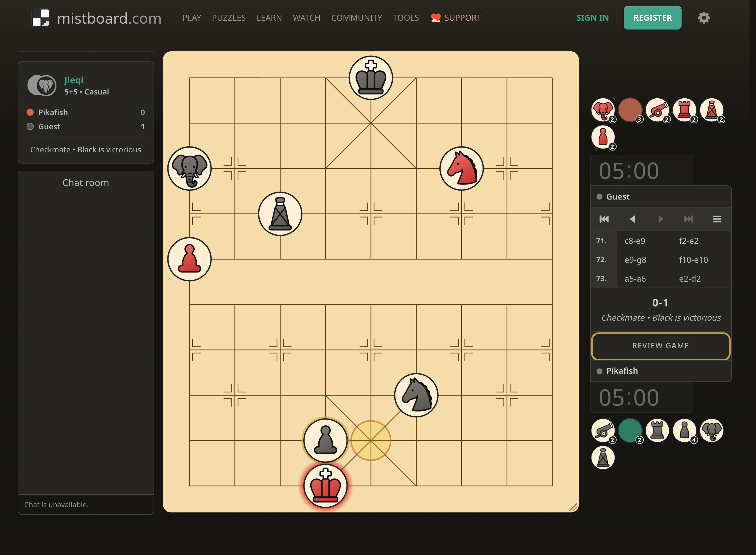Click captured red advisor icon
This screenshot has width=756, height=555.
tap(712, 110)
